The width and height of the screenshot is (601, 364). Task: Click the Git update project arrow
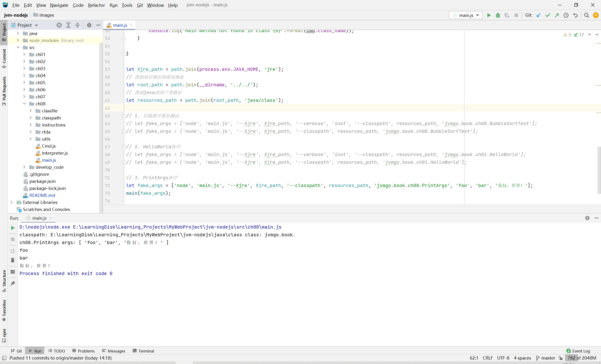tap(539, 15)
